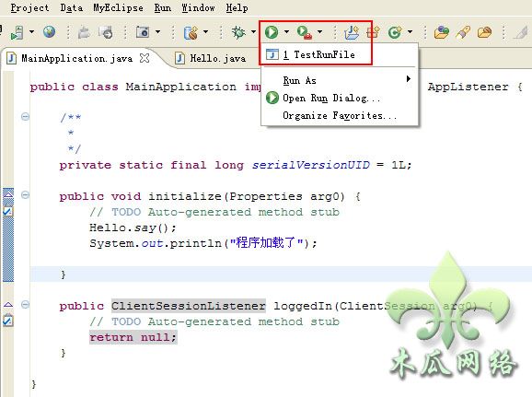This screenshot has height=397, width=532.
Task: Open the snapshot camera dropdown arrow
Action: pyautogui.click(x=157, y=32)
